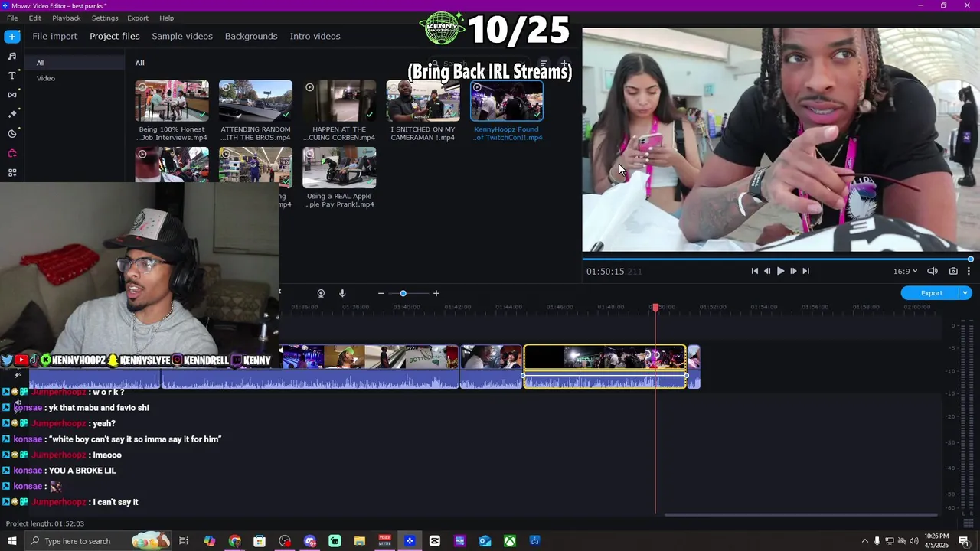Select KennyHoopz Found TwitchCon thumbnail

(507, 101)
